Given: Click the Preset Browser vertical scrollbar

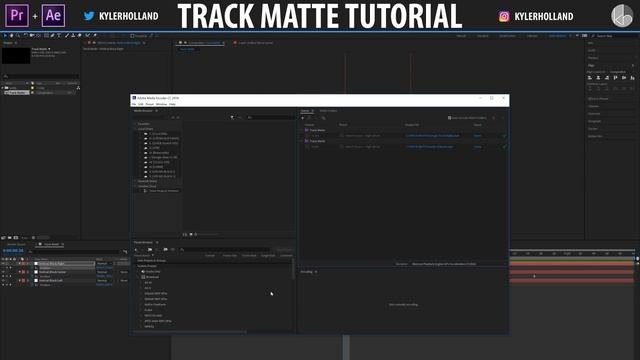Looking at the screenshot, I should click(x=293, y=269).
